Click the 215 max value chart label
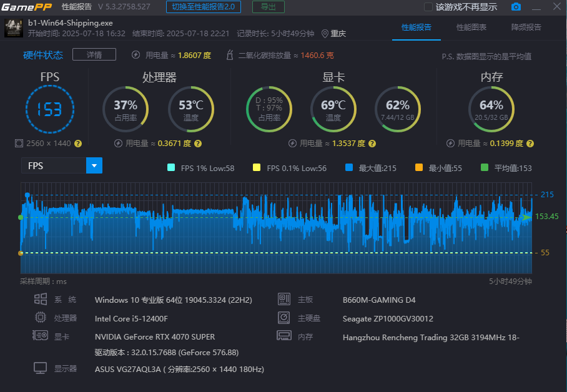This screenshot has height=392, width=567. click(547, 195)
